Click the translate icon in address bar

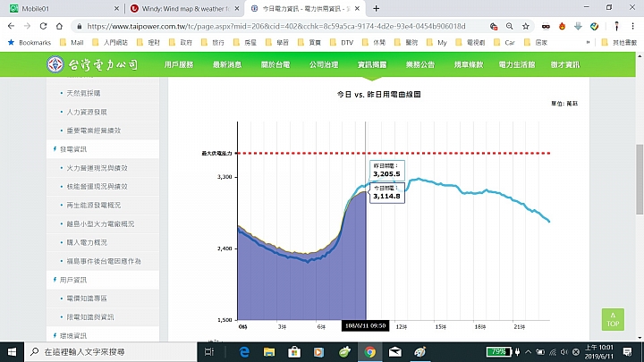point(493,26)
